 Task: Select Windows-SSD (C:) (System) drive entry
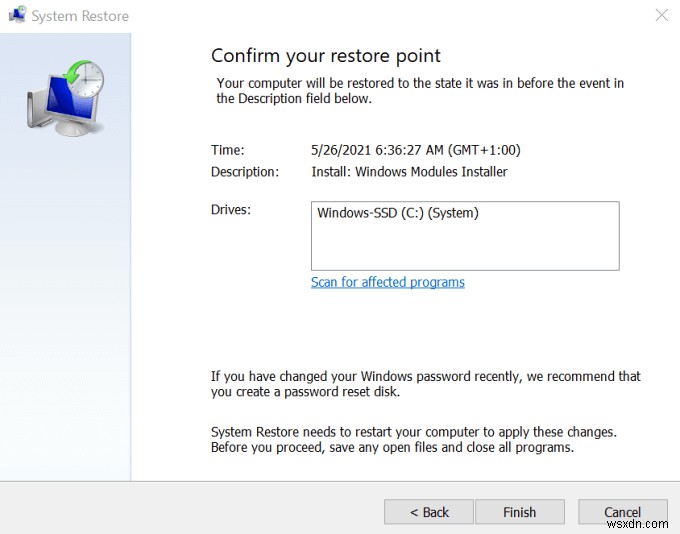click(398, 213)
